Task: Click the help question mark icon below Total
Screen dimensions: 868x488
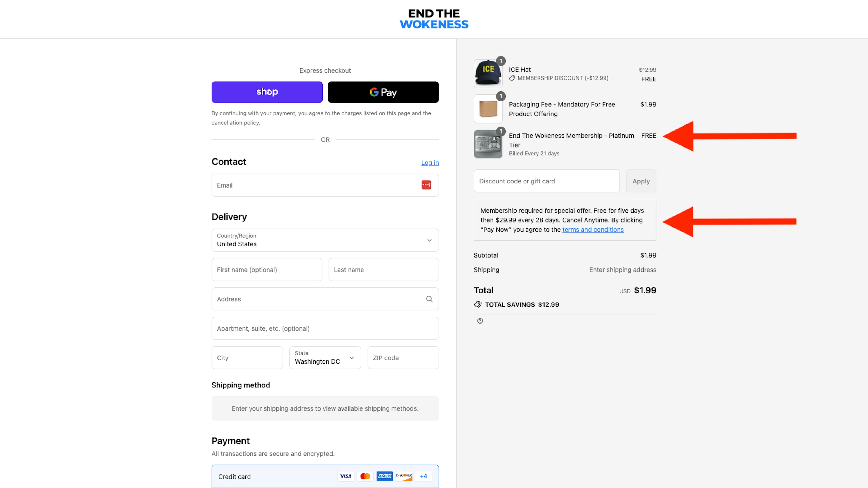Action: point(480,321)
